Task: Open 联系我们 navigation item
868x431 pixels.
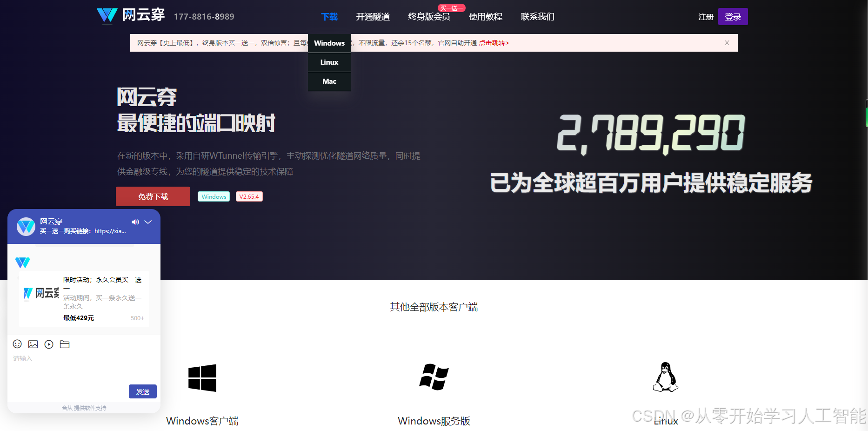Action: pos(538,17)
